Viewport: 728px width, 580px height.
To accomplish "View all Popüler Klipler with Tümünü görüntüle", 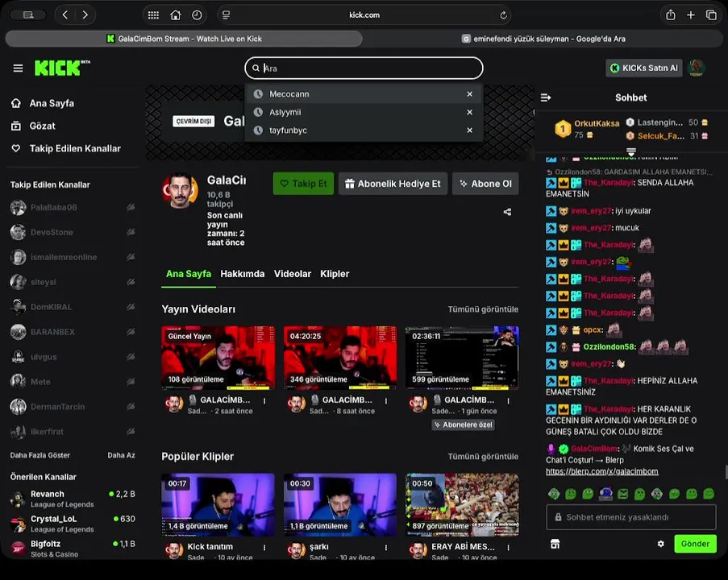I will tap(483, 457).
